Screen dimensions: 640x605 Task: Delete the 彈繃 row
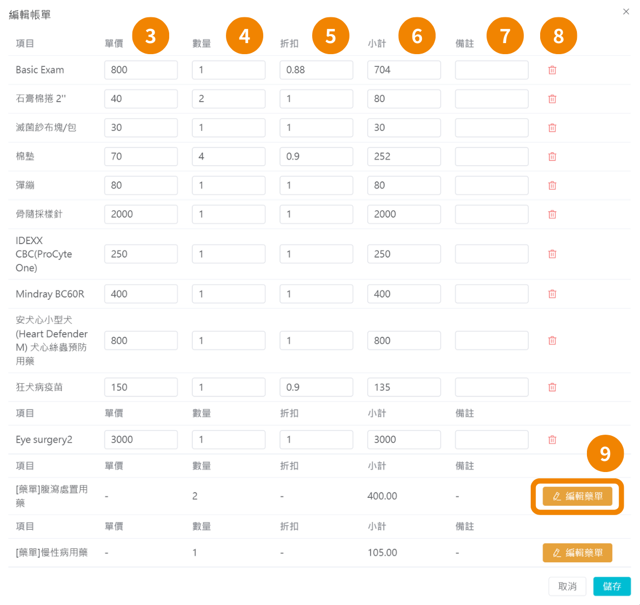552,185
